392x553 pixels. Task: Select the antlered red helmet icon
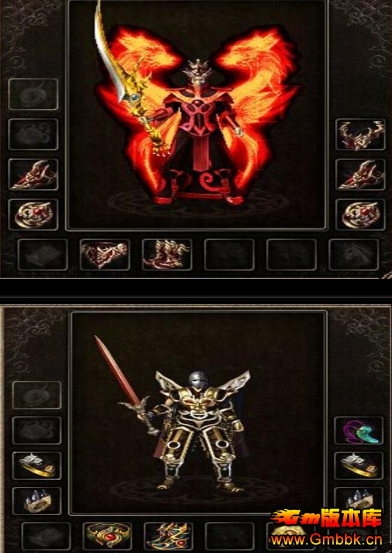click(x=360, y=135)
